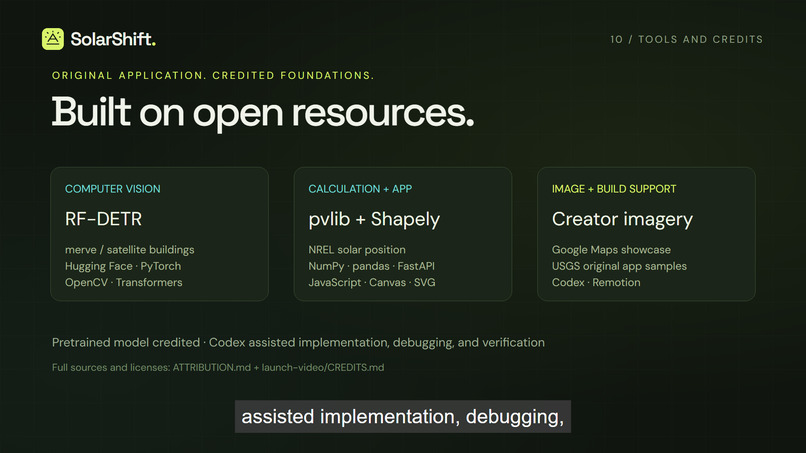Click the 'RF-DETR' card title
This screenshot has width=806, height=453.
click(x=103, y=219)
